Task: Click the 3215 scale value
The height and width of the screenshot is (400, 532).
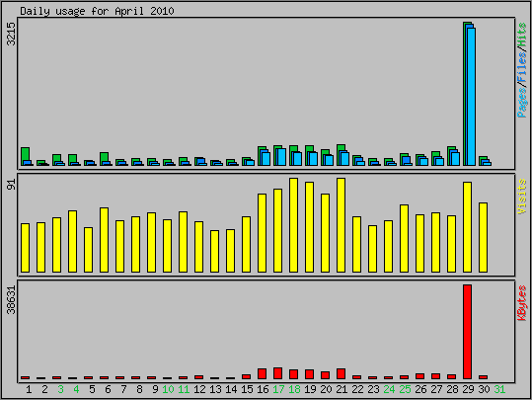Action: pyautogui.click(x=11, y=34)
